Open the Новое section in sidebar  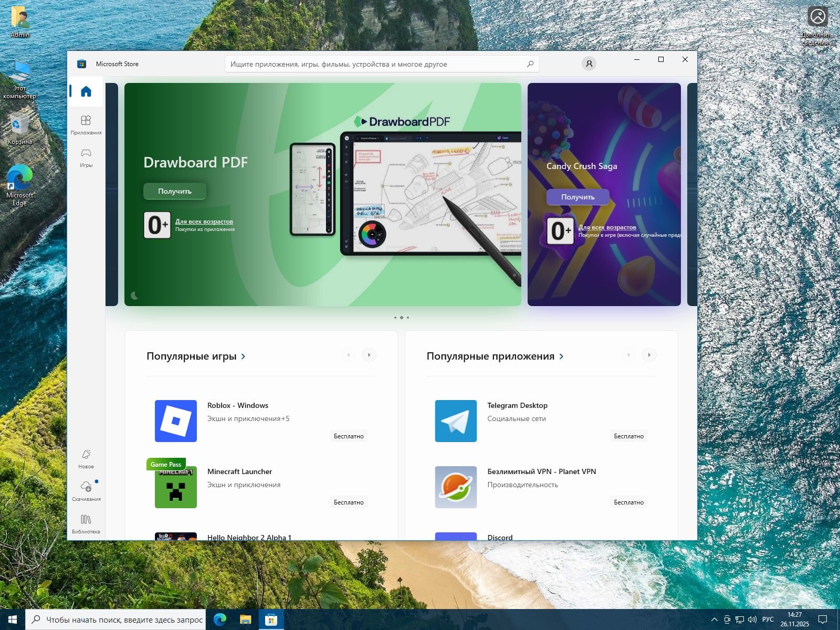tap(86, 458)
